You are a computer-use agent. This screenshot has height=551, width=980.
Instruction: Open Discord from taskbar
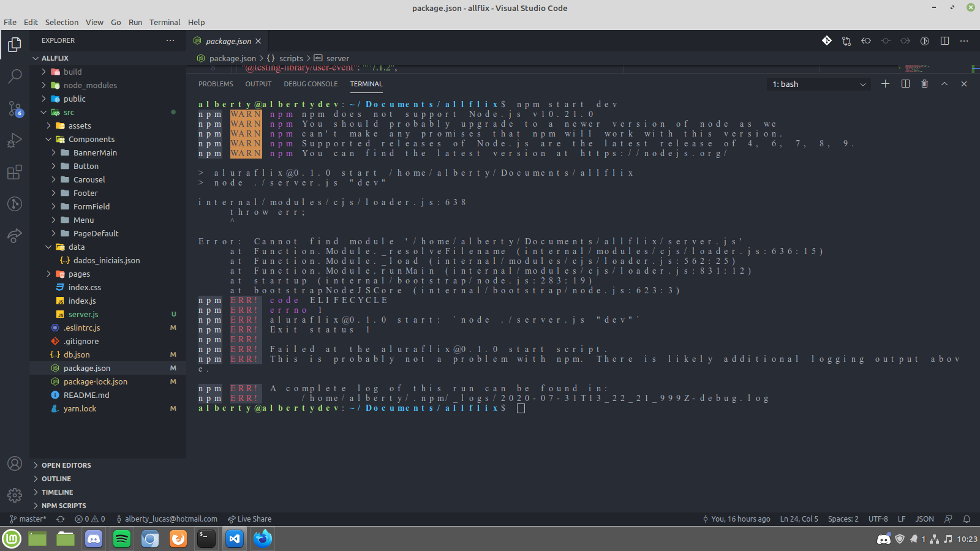pos(94,539)
